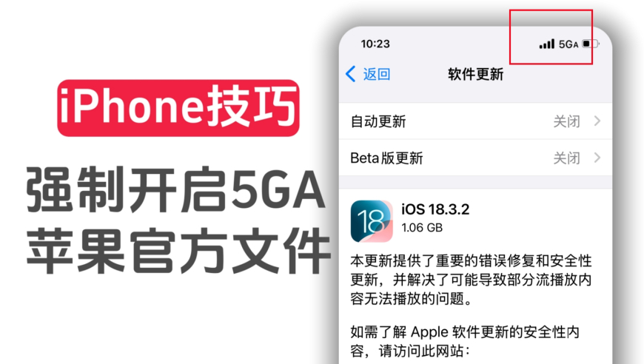This screenshot has height=364, width=644.
Task: Open the Beta版更新 setting row
Action: [x=475, y=158]
